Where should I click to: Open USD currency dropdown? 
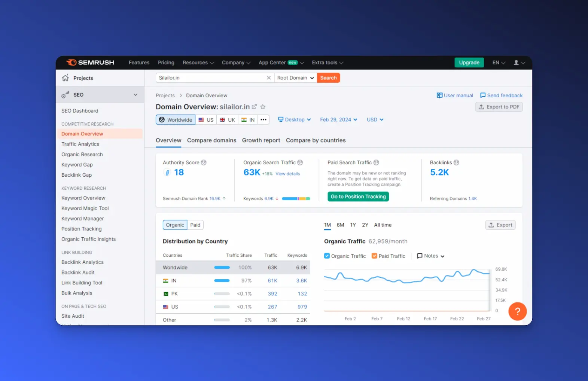(375, 120)
